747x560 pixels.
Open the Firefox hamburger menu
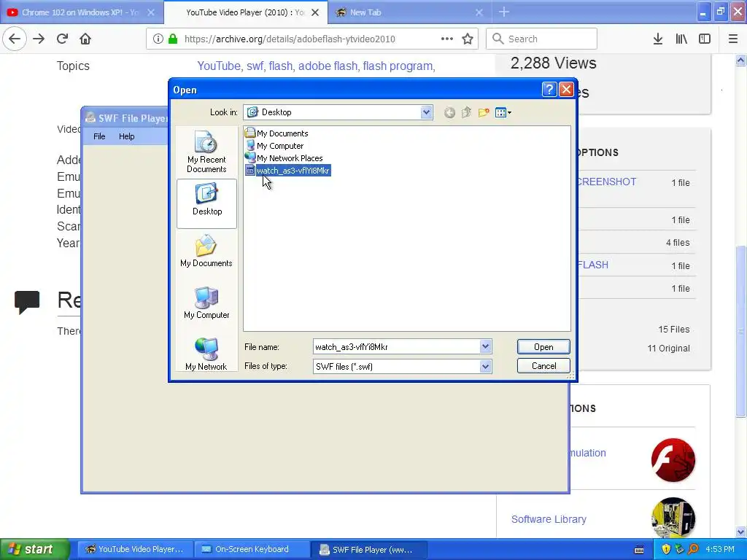732,39
